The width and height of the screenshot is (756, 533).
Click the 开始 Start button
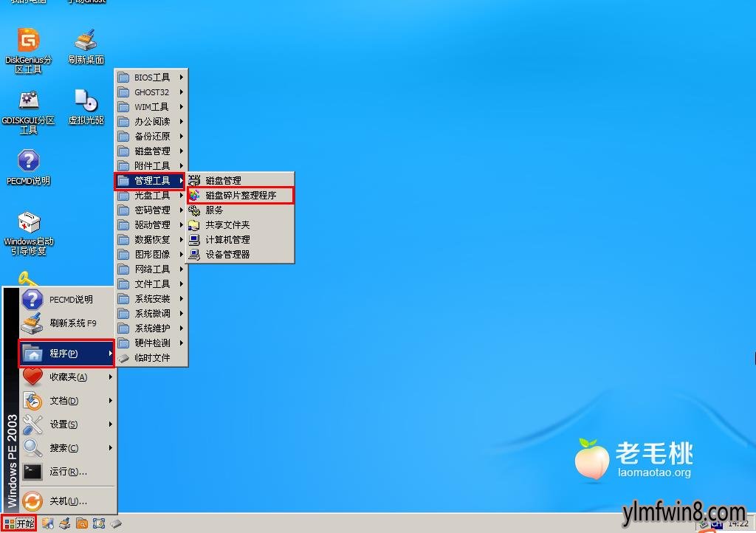click(x=18, y=523)
